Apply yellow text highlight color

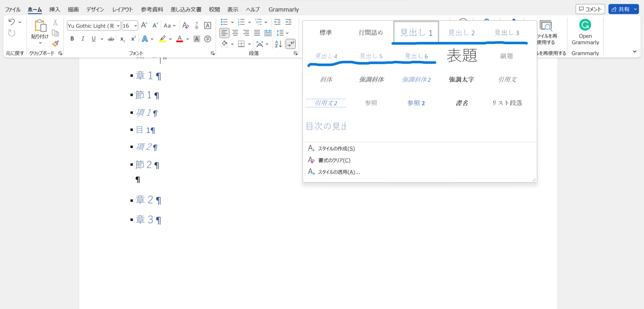(x=163, y=39)
